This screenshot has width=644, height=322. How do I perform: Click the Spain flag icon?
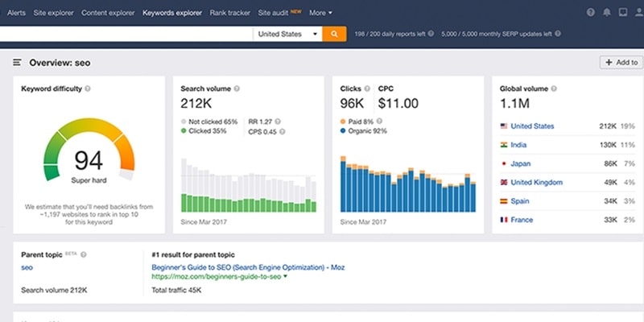click(504, 201)
